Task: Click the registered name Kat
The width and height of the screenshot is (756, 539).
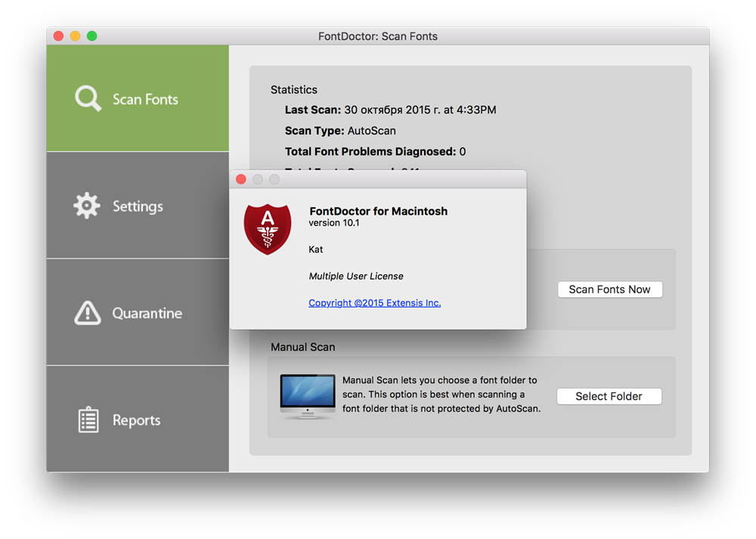Action: tap(316, 249)
